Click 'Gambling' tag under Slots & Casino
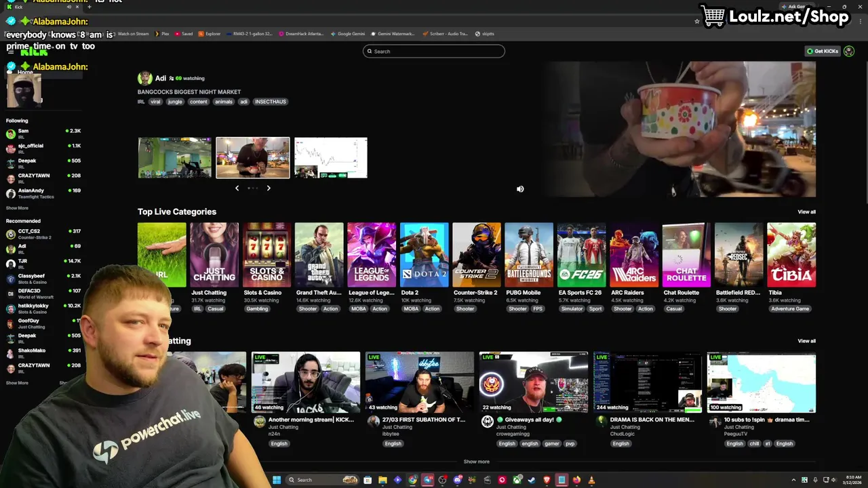This screenshot has width=868, height=488. [x=257, y=309]
